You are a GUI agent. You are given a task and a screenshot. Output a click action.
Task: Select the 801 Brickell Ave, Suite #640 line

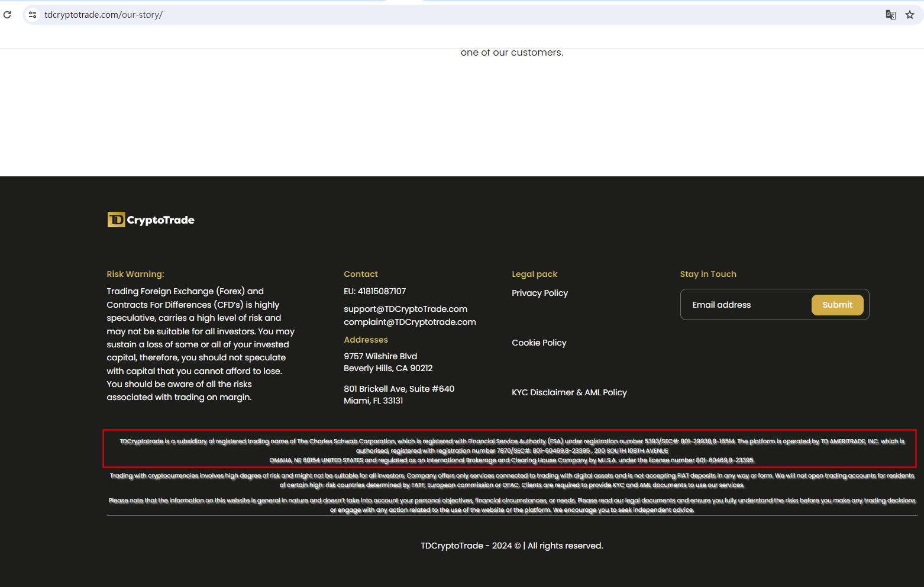tap(399, 389)
